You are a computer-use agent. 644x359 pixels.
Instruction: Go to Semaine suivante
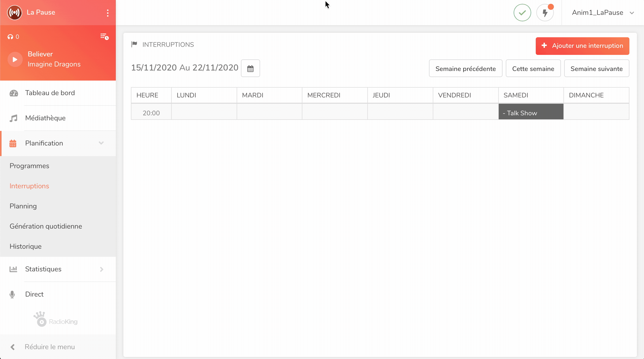[596, 68]
